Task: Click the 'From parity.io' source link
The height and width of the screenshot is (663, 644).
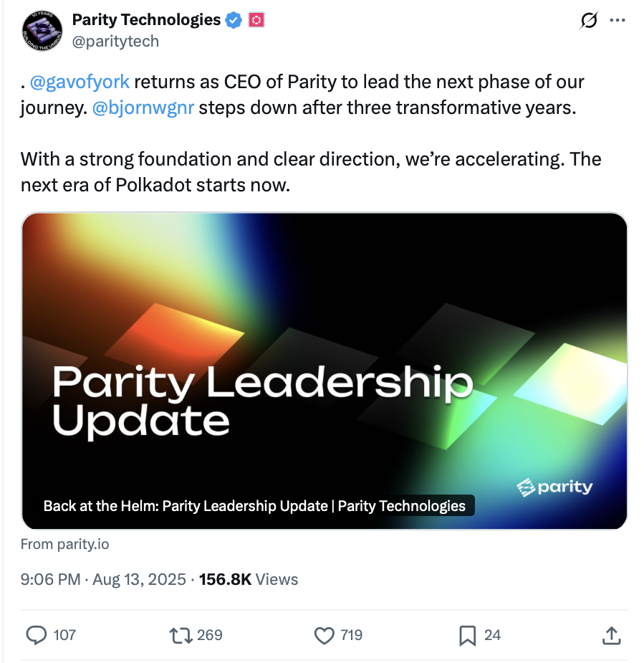Action: (x=65, y=544)
